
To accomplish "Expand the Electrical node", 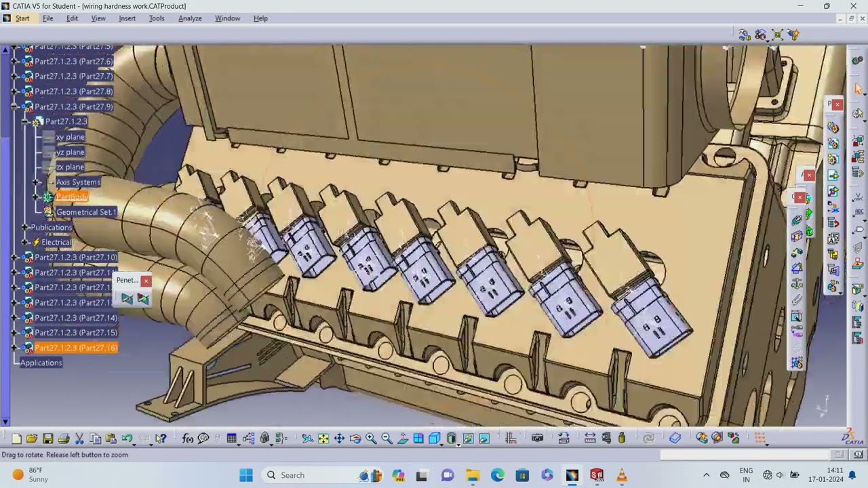I will click(x=25, y=243).
